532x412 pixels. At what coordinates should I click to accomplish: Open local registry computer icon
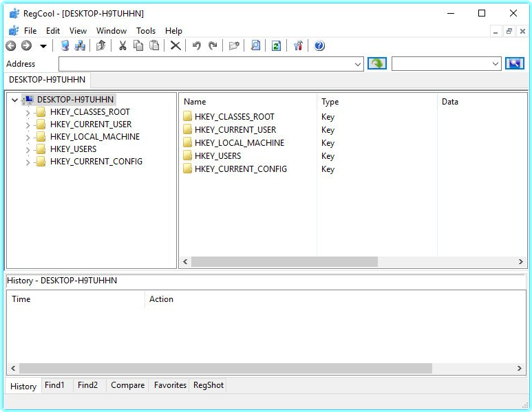click(65, 45)
